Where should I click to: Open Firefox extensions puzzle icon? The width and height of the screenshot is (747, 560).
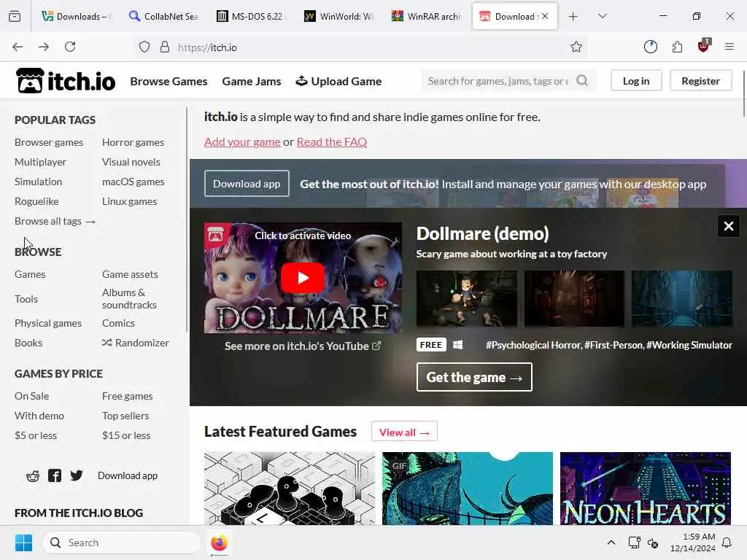677,47
